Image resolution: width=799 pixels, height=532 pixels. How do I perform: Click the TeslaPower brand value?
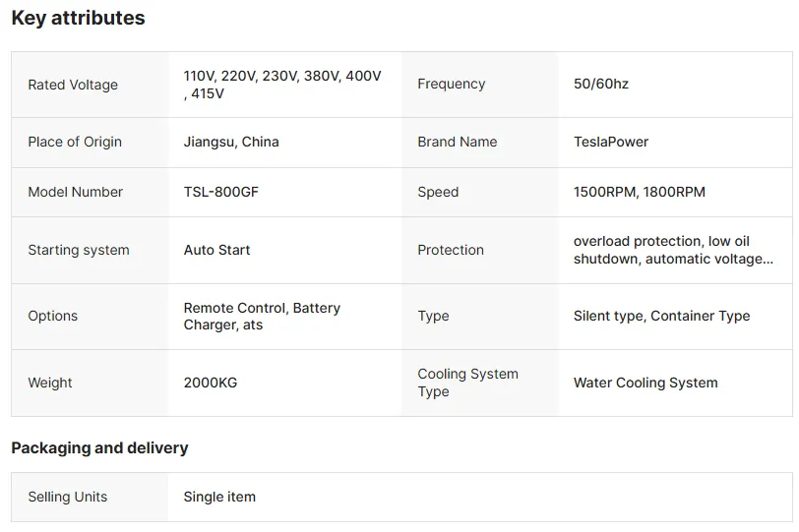[611, 142]
